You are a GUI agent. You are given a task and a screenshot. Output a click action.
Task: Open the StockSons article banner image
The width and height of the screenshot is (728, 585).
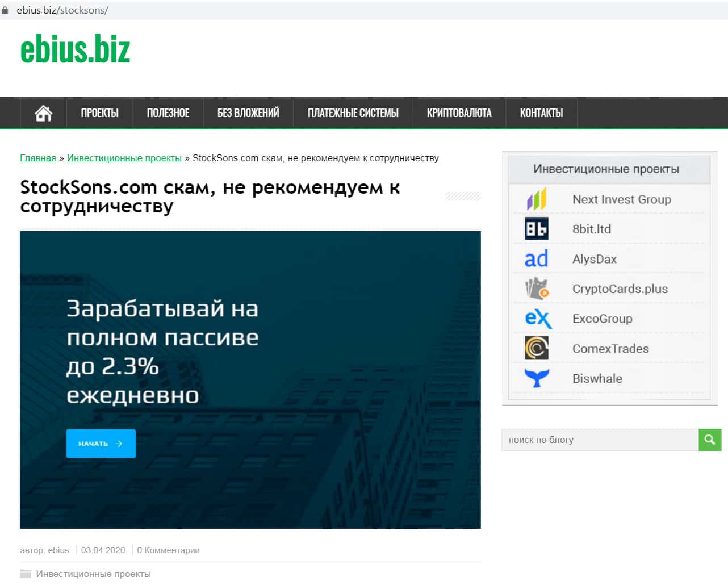point(250,379)
